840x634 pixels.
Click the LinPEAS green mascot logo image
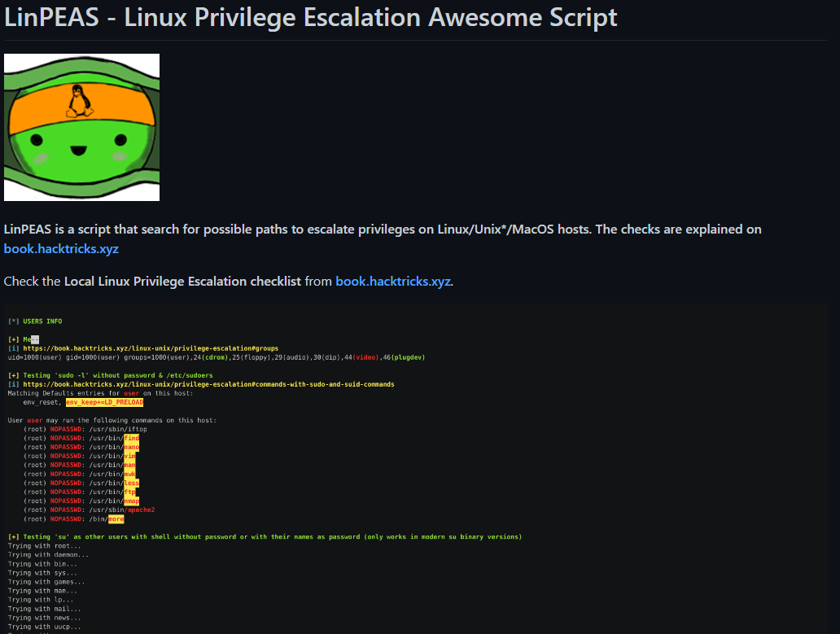81,128
